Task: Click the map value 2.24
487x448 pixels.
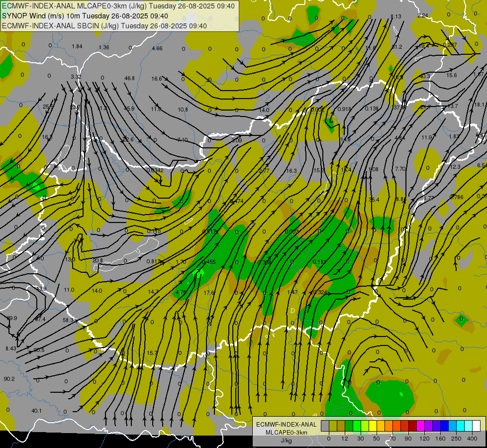Action: click(x=423, y=15)
